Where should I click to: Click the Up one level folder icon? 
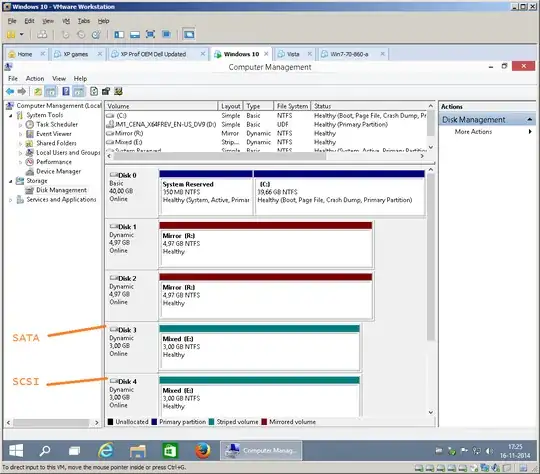pos(38,92)
